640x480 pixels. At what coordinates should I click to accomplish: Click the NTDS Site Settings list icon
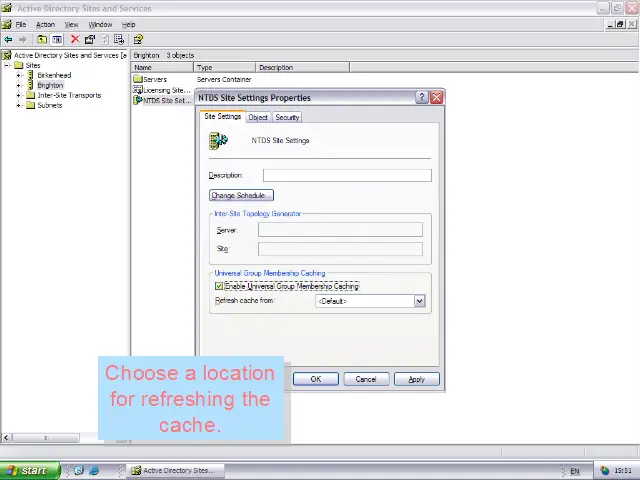pos(138,100)
